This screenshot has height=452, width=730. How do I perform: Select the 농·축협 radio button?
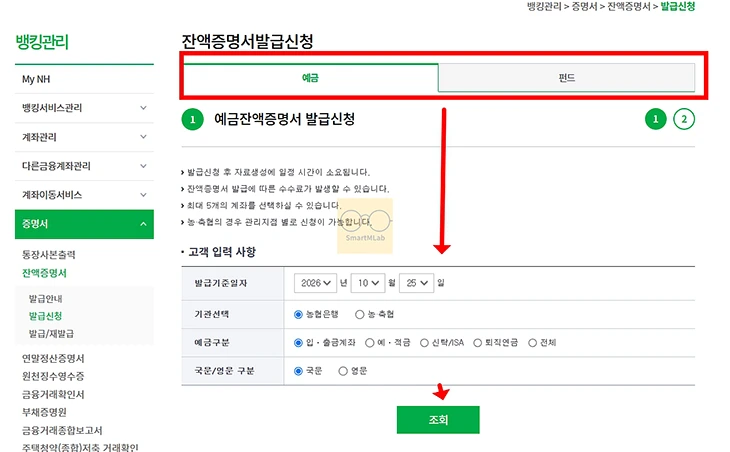click(x=359, y=315)
